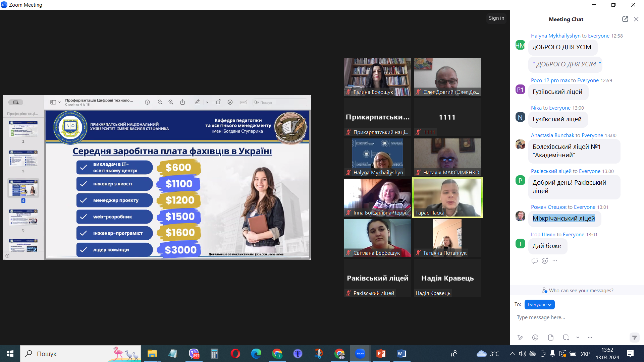Add reaction to last chat message

[545, 261]
